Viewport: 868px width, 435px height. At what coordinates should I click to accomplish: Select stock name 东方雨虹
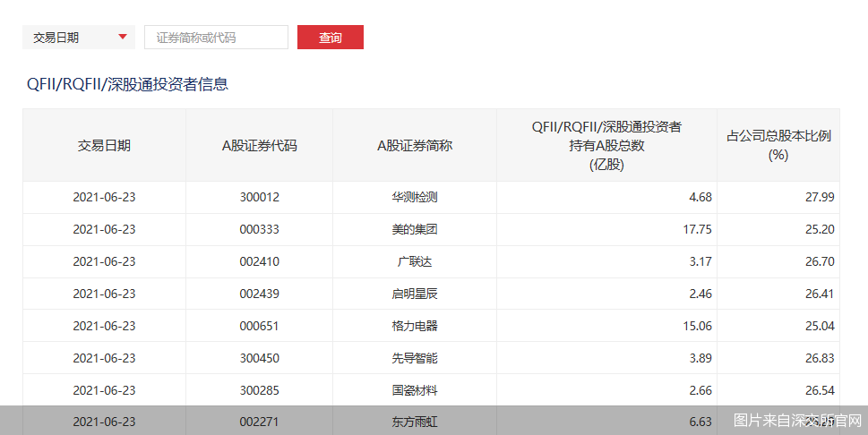[x=415, y=422]
